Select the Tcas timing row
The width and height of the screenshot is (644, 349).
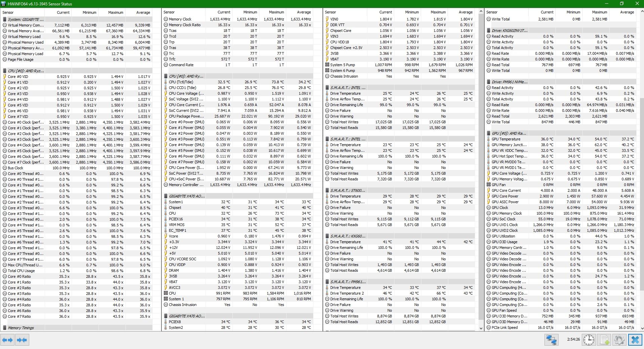click(x=238, y=31)
